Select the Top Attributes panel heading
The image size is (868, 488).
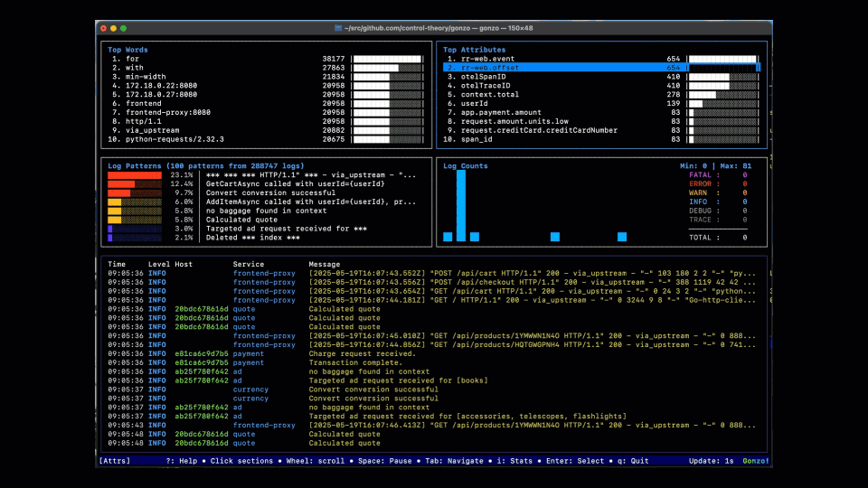[x=474, y=50]
